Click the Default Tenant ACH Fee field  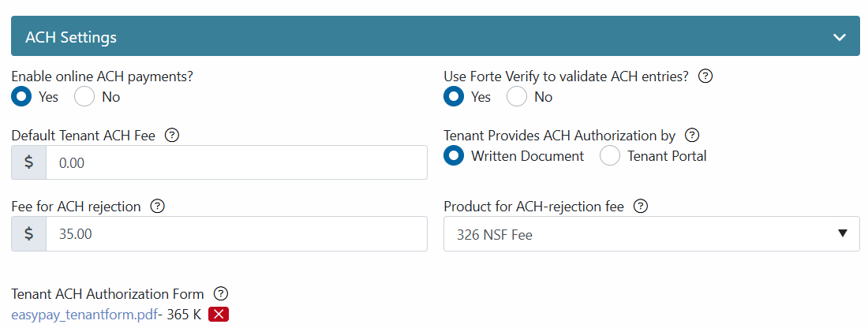[x=237, y=162]
